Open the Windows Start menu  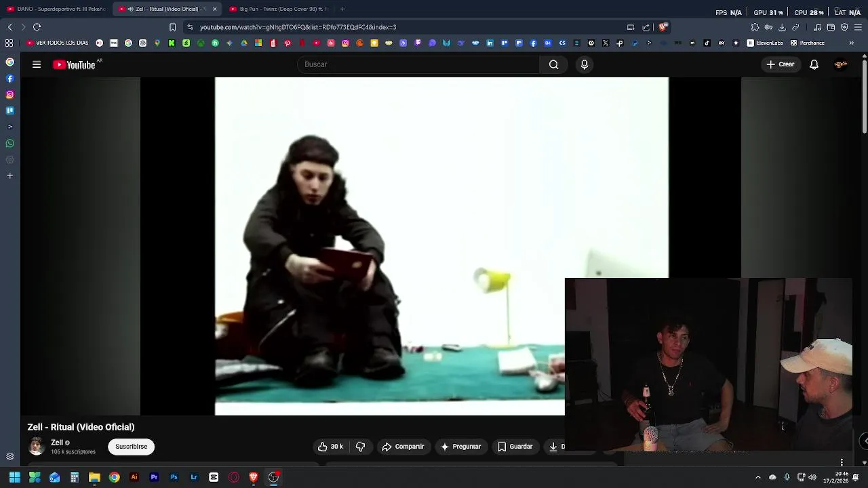pyautogui.click(x=14, y=477)
